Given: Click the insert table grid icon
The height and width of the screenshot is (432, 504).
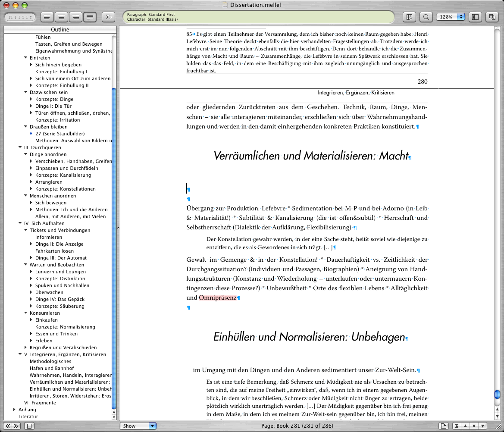Looking at the screenshot, I should (410, 17).
